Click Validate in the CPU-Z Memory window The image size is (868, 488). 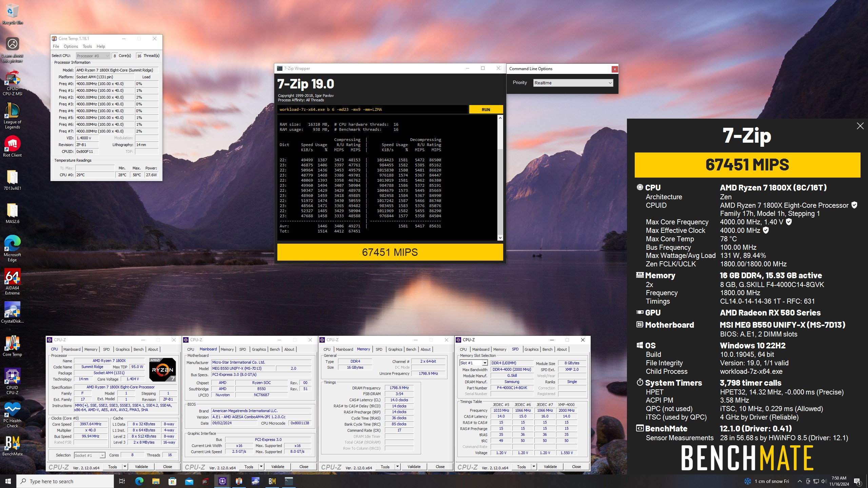pos(414,467)
